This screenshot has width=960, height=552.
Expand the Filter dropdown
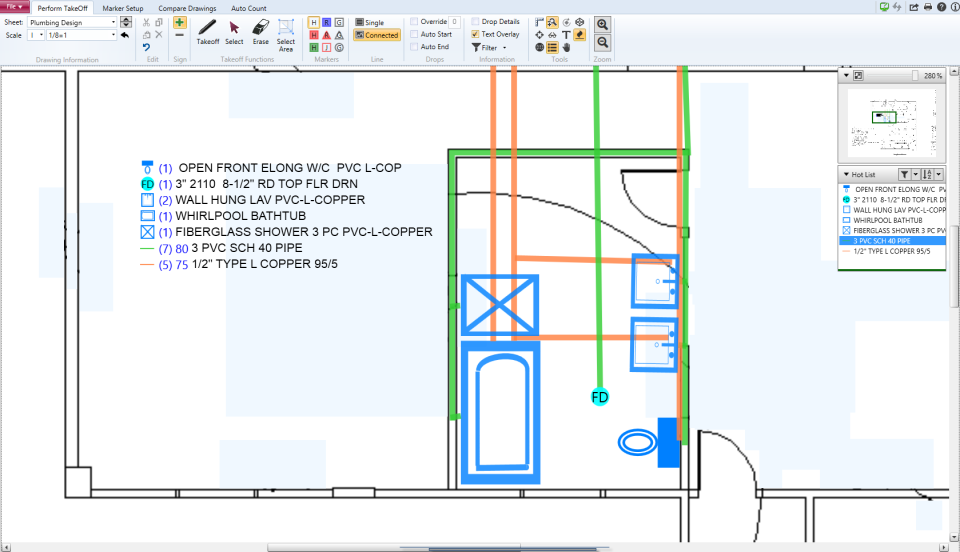coord(504,47)
